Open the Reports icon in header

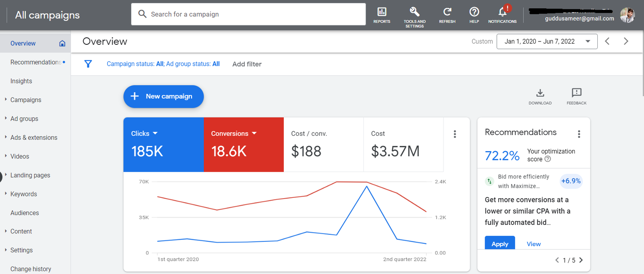382,12
